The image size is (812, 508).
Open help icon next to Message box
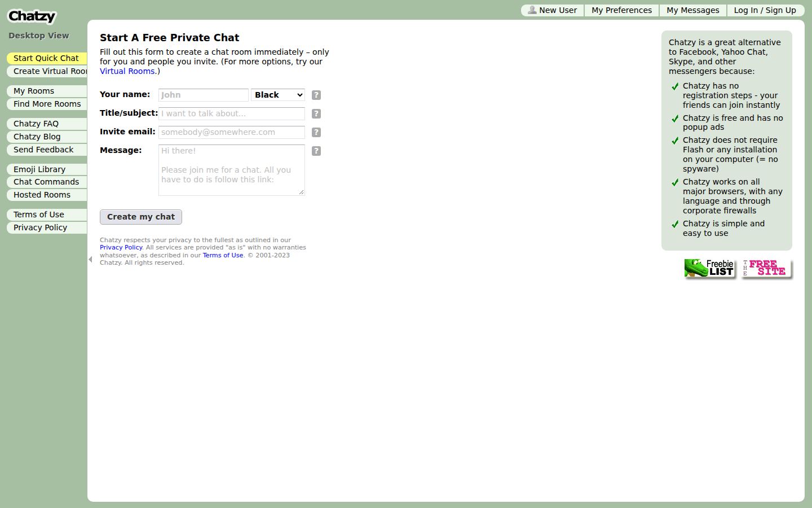(316, 151)
